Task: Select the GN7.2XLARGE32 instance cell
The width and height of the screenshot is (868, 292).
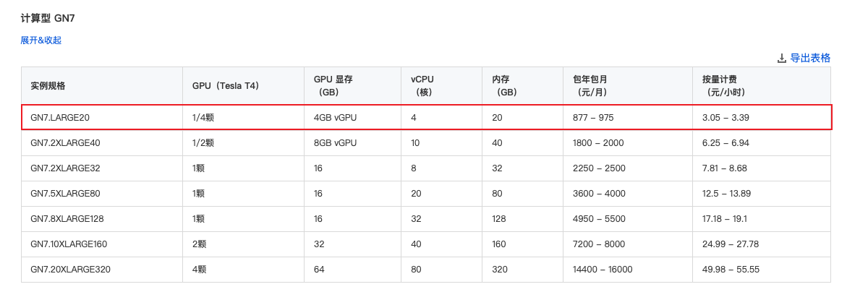Action: 65,168
